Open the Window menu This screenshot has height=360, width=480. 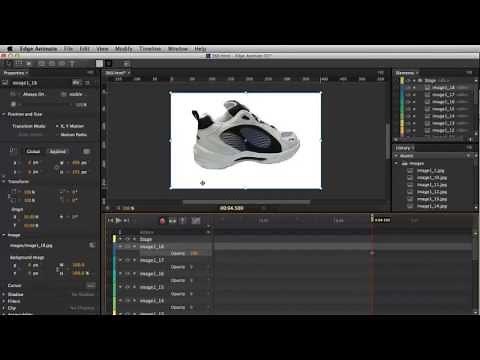[x=178, y=49]
